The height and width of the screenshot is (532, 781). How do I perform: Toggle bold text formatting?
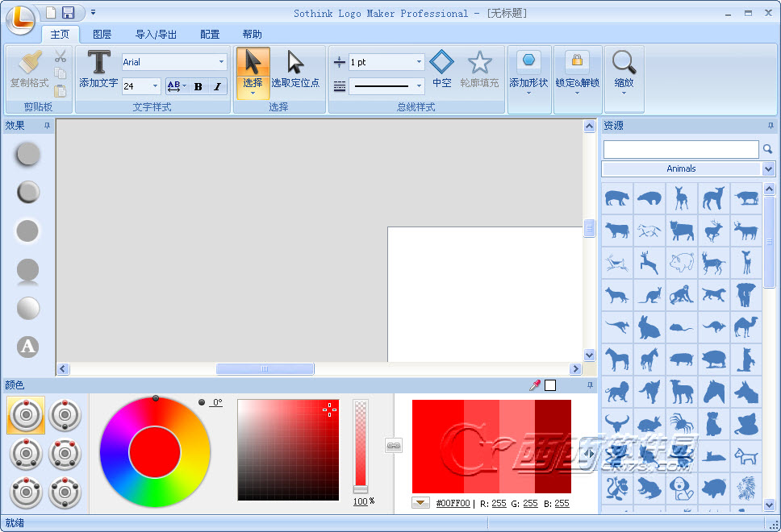(x=198, y=86)
